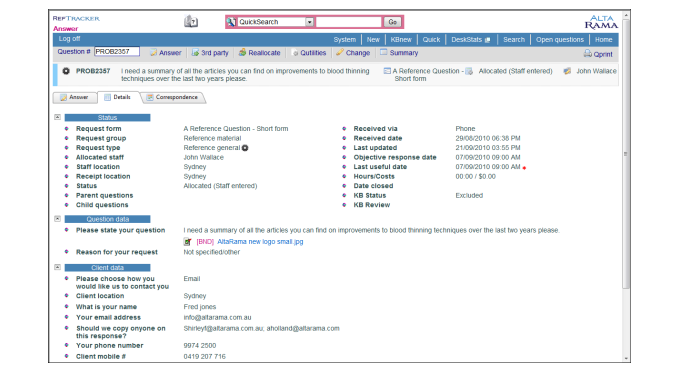Open the Summary view
Viewport: 687px width, 373px height.
(399, 53)
